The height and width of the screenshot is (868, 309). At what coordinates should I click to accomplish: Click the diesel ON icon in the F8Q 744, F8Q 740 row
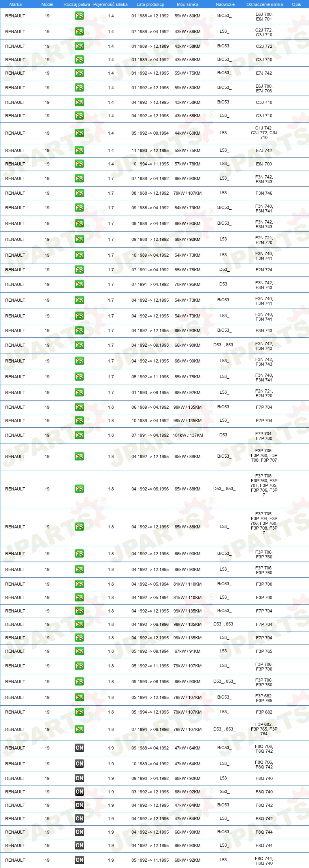(x=79, y=860)
